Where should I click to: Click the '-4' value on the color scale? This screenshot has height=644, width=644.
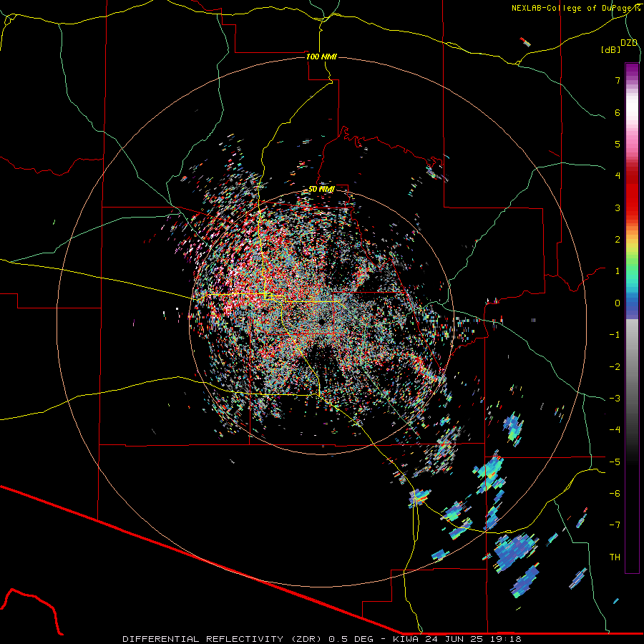(615, 430)
